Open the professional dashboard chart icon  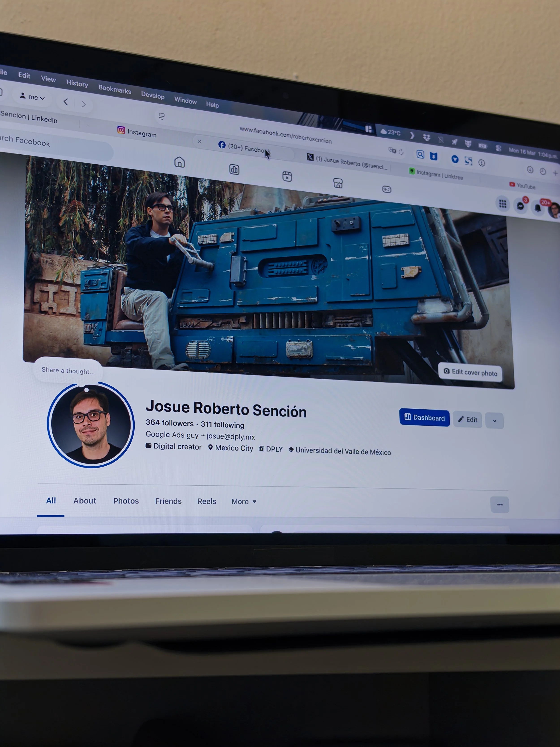pos(234,170)
